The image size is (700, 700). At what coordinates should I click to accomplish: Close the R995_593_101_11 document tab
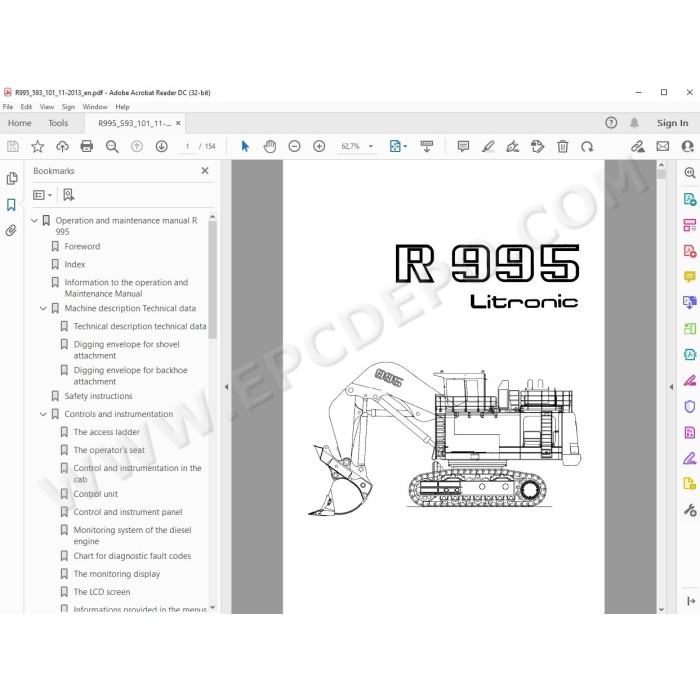coord(178,123)
